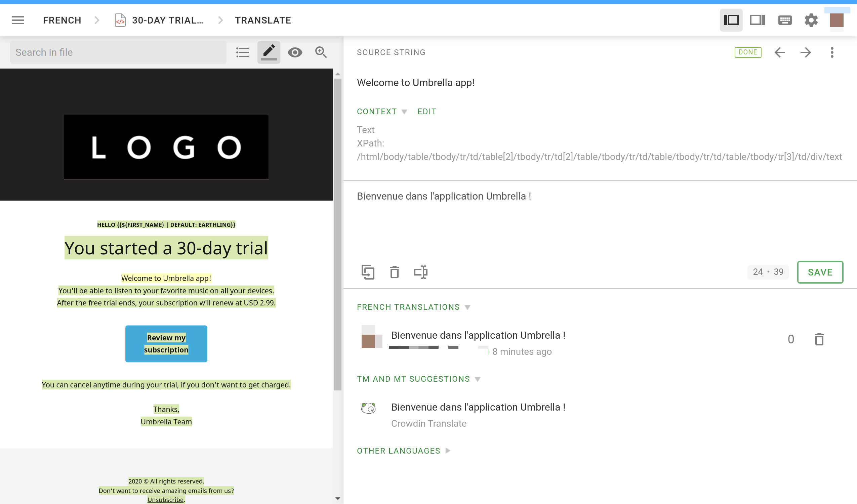
Task: Click the forward navigation arrow
Action: (x=806, y=53)
